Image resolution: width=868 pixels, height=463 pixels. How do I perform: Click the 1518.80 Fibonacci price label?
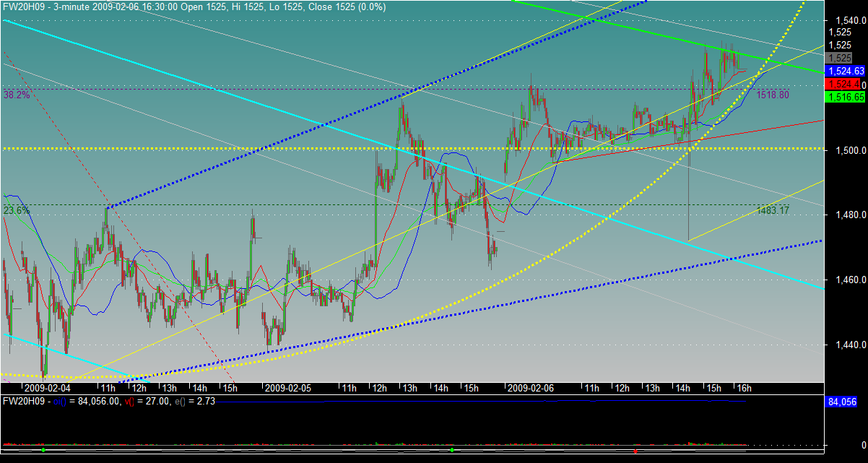tap(773, 95)
